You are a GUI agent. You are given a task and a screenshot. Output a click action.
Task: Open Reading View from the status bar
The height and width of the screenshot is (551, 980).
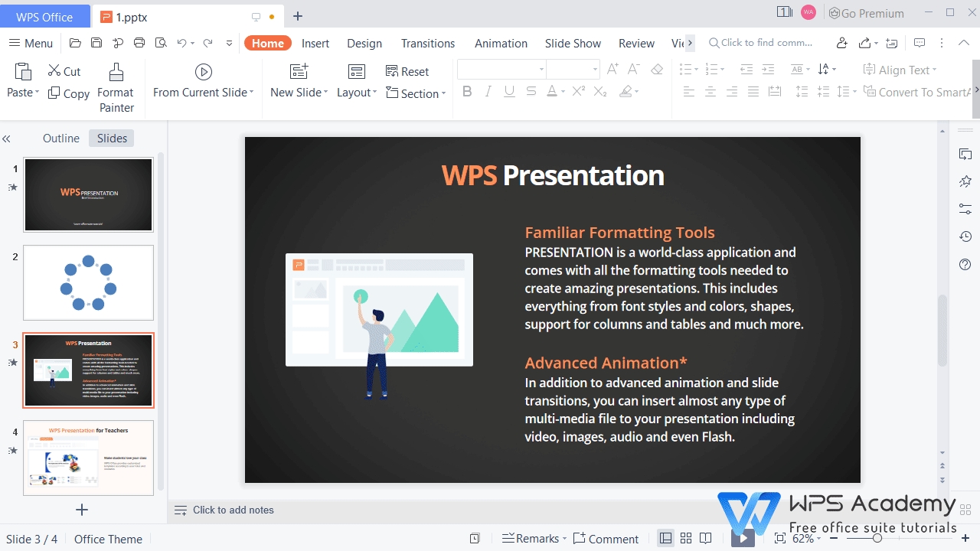coord(705,538)
